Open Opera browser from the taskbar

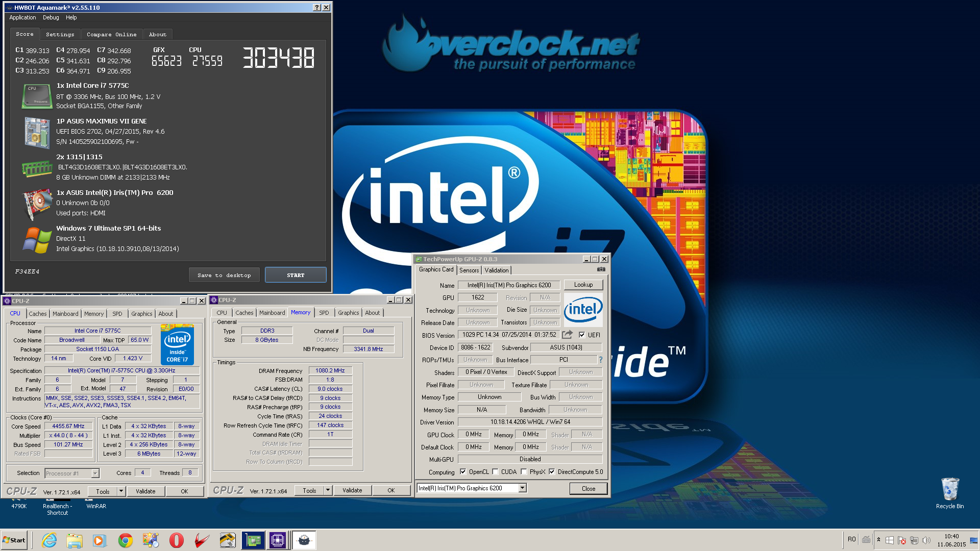176,540
